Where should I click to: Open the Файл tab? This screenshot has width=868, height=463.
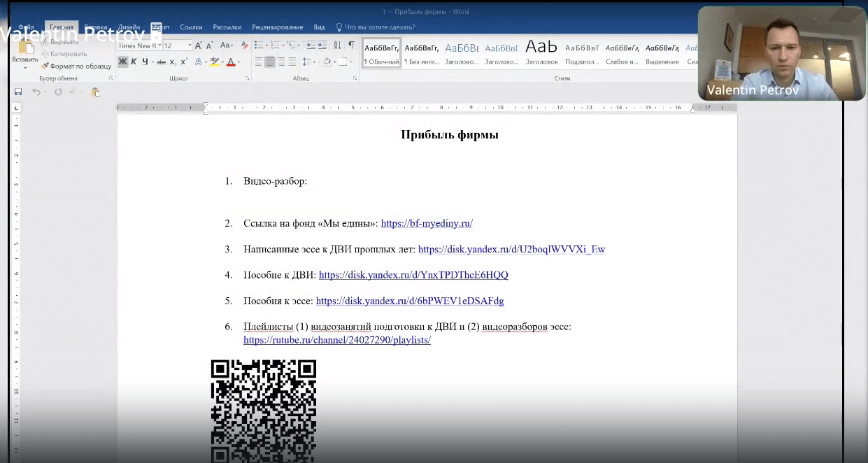tap(27, 27)
